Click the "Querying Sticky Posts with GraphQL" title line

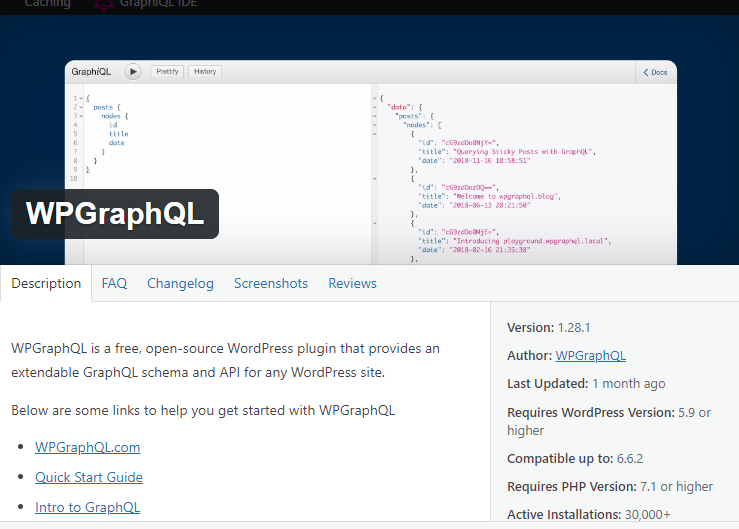coord(507,152)
